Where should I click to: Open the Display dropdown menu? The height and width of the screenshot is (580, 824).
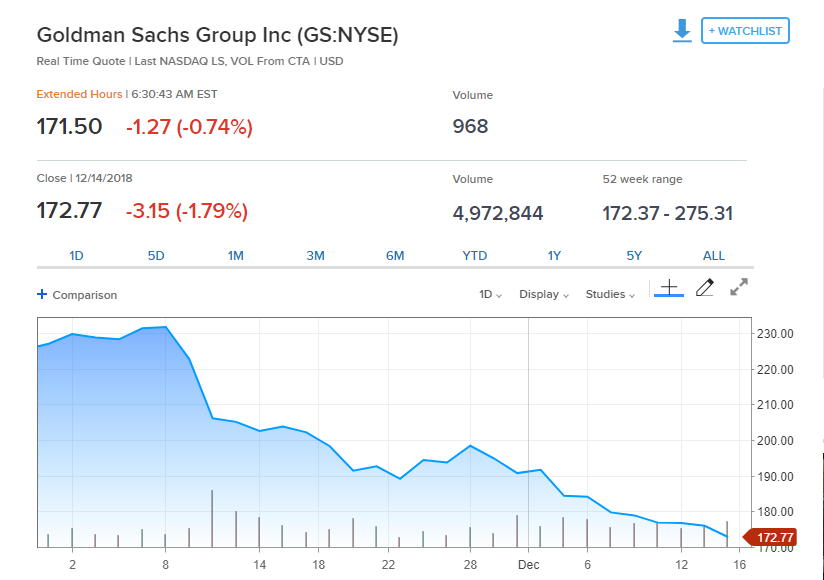click(544, 294)
